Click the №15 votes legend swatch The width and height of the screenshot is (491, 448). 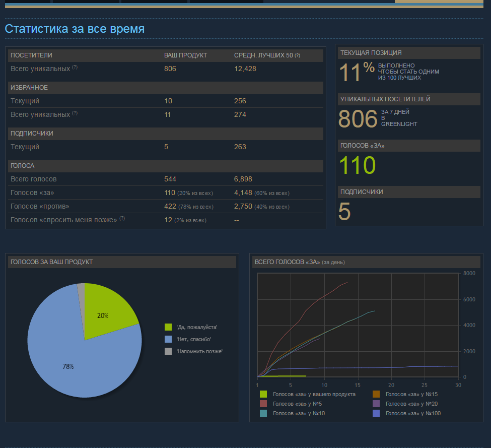[376, 394]
